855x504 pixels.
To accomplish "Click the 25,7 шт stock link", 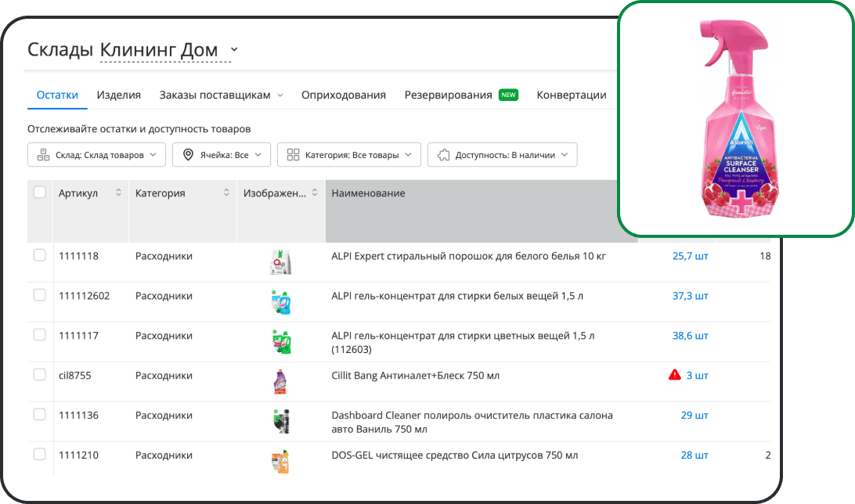I will tap(690, 256).
